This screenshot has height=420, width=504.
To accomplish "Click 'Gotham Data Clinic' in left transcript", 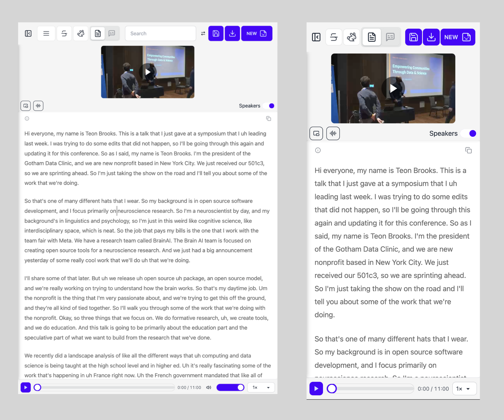I will point(48,163).
